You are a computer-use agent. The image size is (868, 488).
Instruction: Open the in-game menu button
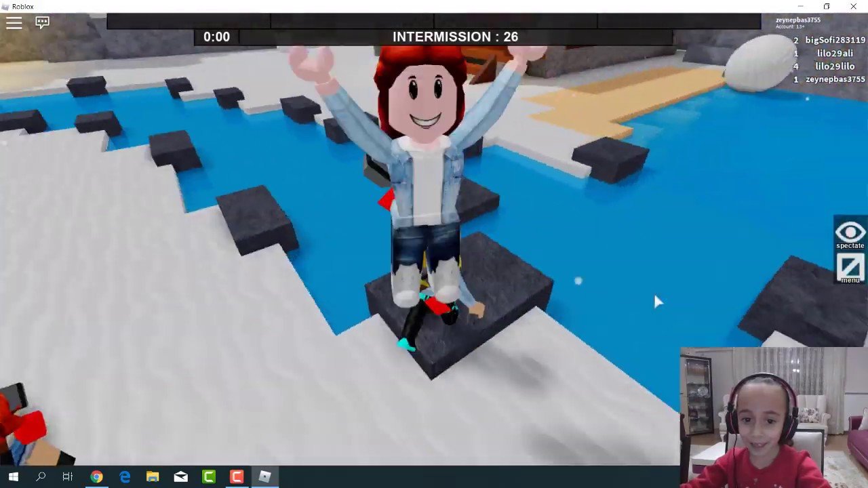[x=850, y=268]
